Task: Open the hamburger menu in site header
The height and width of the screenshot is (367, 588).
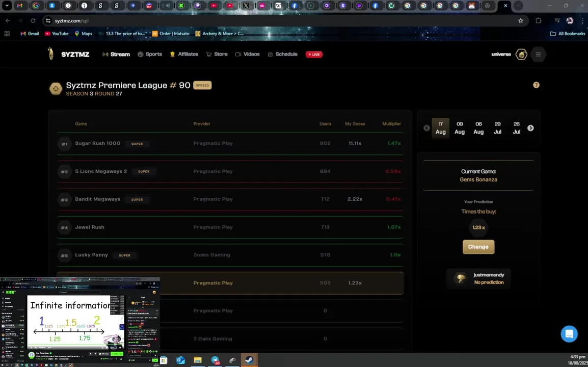Action: pyautogui.click(x=538, y=55)
